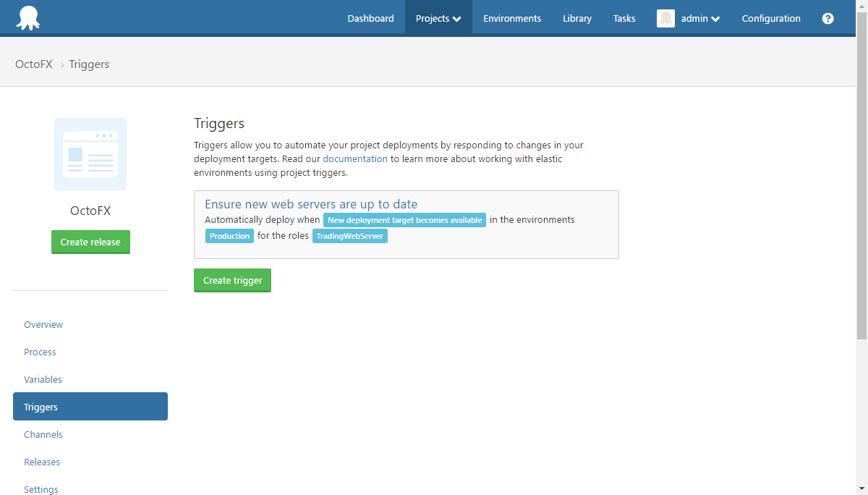Open the help icon in the navigation bar
Viewport: 868px width, 495px height.
coord(827,18)
